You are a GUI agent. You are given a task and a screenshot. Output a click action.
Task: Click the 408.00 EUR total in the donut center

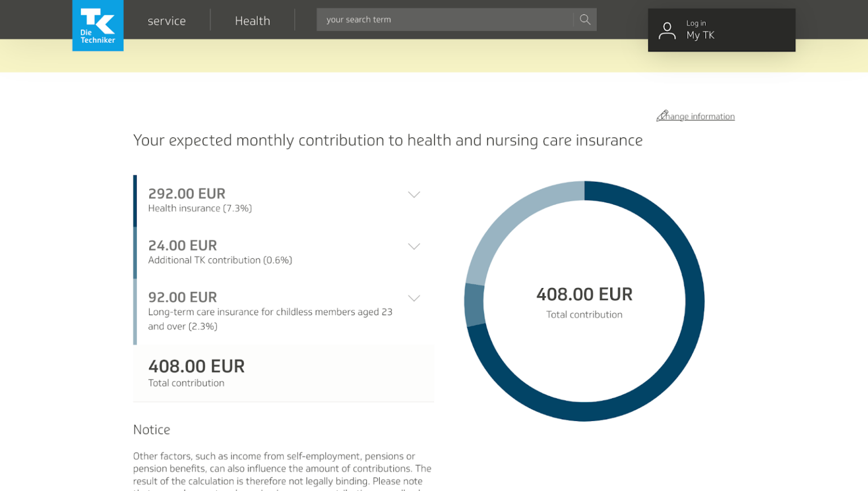[x=584, y=294]
